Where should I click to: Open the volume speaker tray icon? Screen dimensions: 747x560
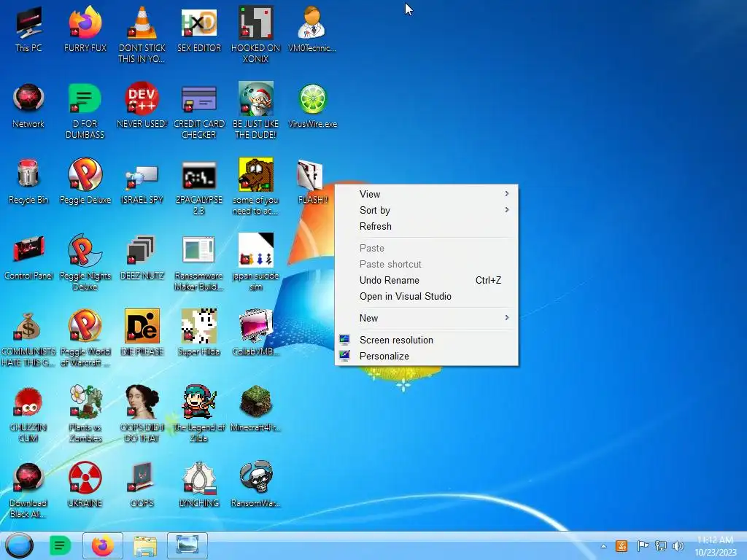[678, 546]
